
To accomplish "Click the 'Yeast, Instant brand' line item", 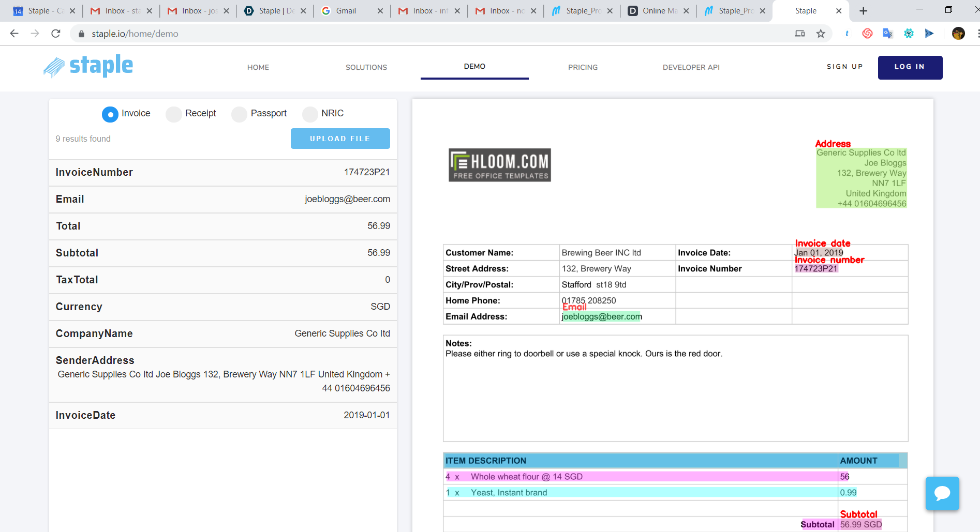I will point(509,493).
